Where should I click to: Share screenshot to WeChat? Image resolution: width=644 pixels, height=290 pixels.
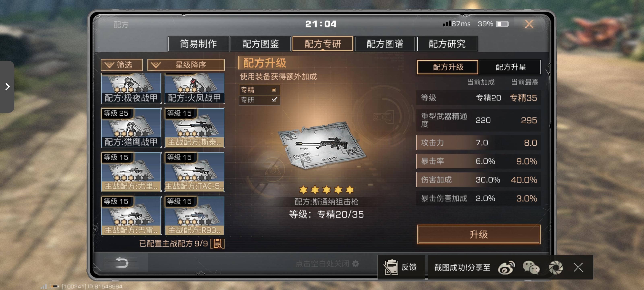pos(531,267)
